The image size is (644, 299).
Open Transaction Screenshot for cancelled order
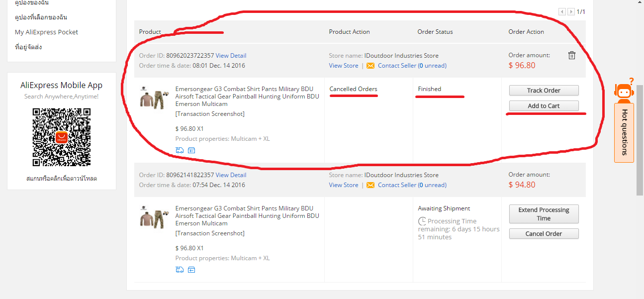pyautogui.click(x=210, y=114)
